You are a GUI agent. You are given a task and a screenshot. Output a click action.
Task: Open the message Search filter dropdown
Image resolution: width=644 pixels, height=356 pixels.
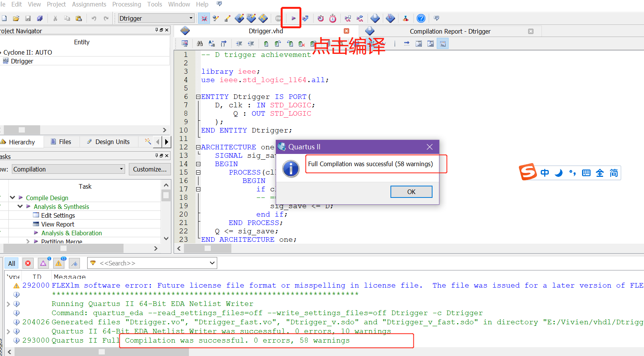(212, 263)
